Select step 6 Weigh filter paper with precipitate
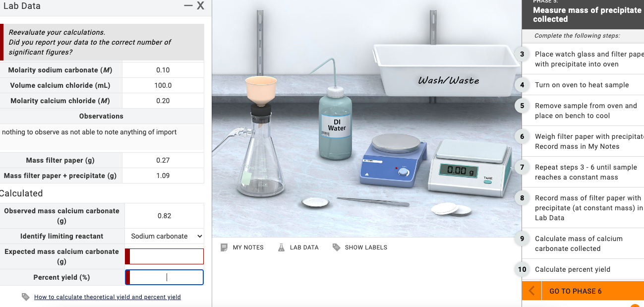The height and width of the screenshot is (307, 644). coord(583,141)
